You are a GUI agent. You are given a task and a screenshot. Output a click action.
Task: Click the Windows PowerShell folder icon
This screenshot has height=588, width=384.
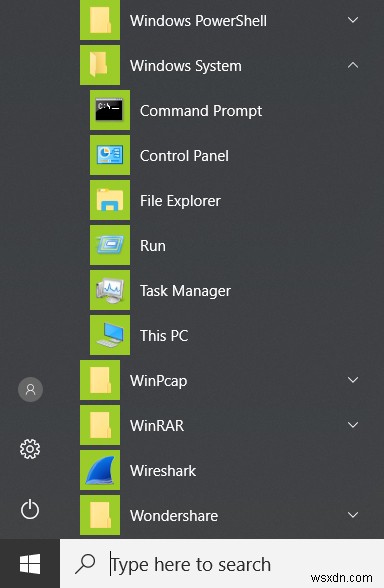[100, 20]
